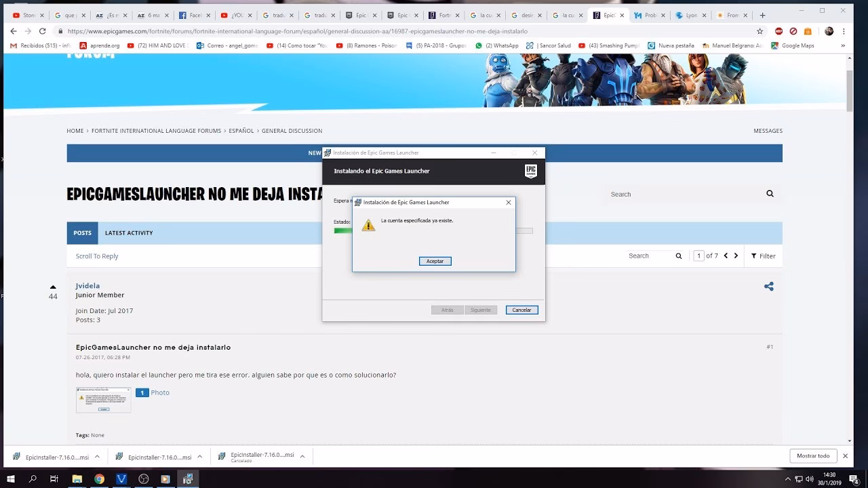Switch to Google Chrome on the taskbar
The width and height of the screenshot is (868, 488).
99,479
